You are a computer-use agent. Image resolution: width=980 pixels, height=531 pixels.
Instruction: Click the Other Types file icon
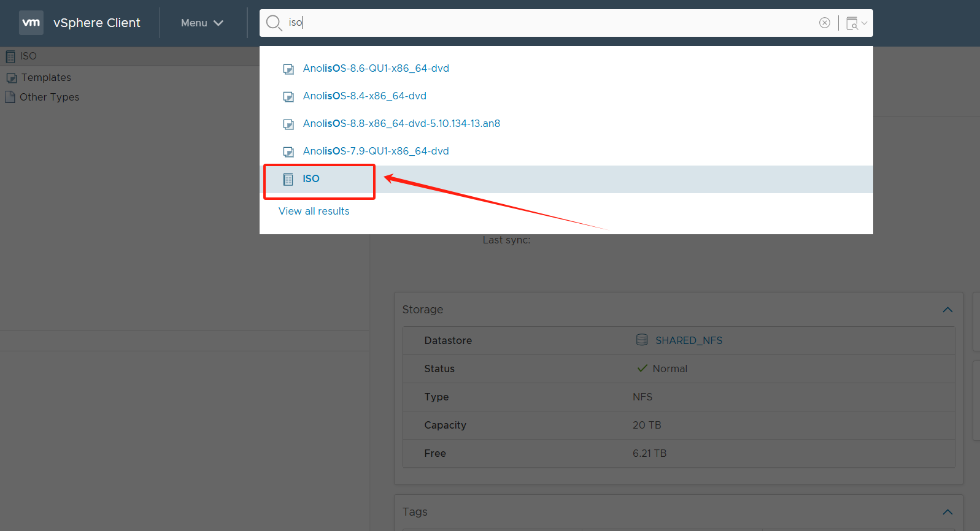[x=10, y=97]
